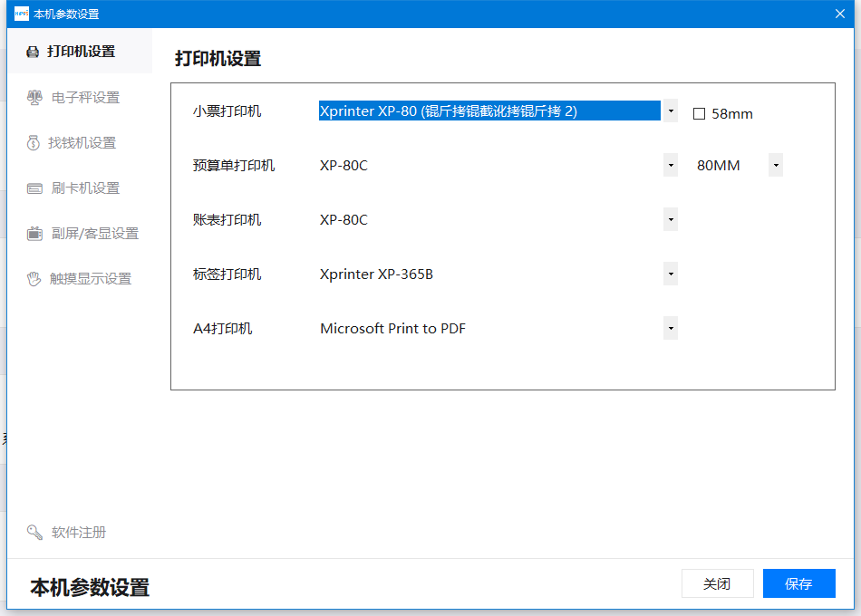The width and height of the screenshot is (861, 616).
Task: Click the 保存 button
Action: [799, 583]
